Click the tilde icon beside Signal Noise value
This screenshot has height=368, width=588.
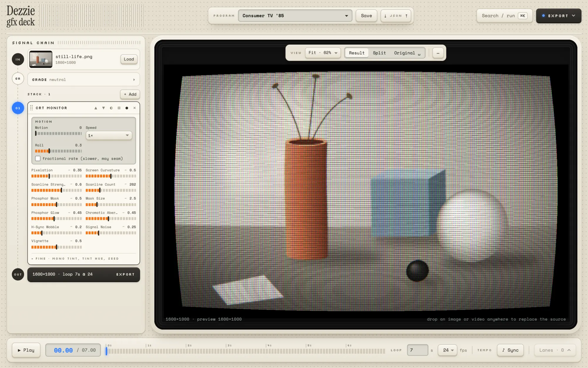pyautogui.click(x=123, y=227)
